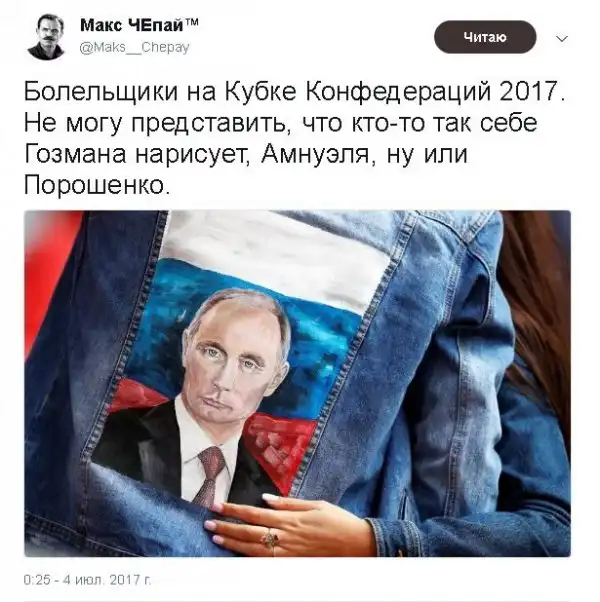Select the word Порошенко in the tweet
The image size is (600, 602).
click(94, 186)
